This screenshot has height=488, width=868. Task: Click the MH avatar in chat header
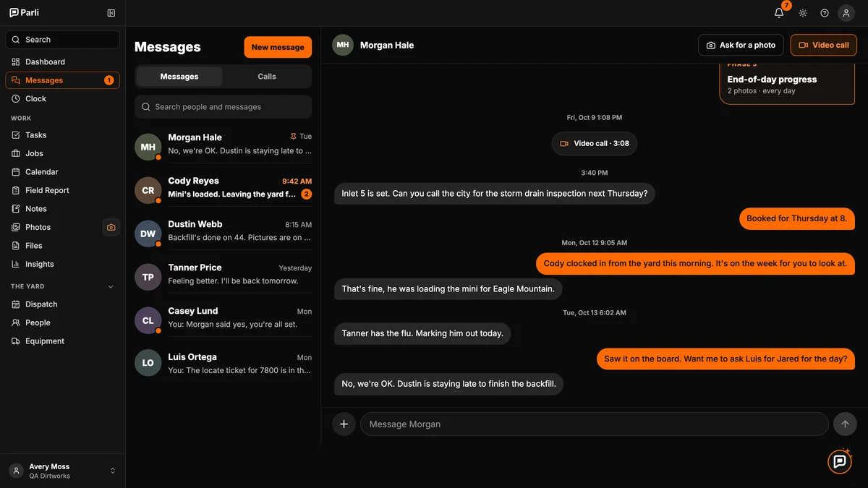343,45
